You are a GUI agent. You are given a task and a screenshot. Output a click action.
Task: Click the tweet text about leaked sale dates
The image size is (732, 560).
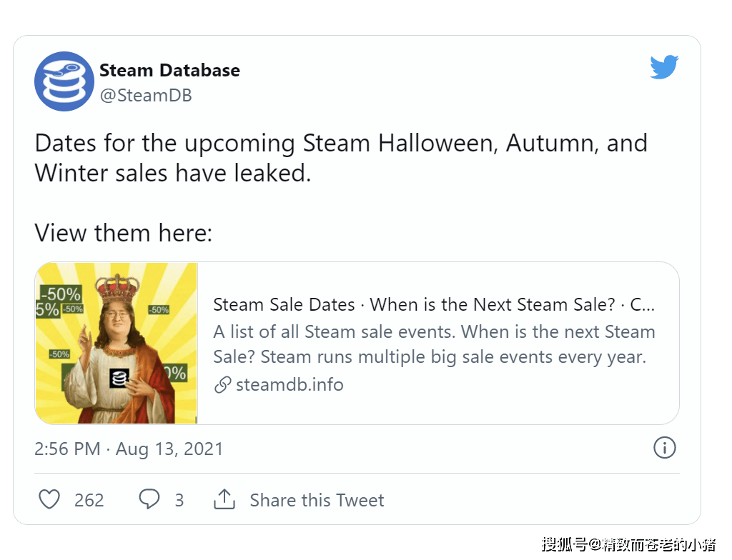point(341,158)
